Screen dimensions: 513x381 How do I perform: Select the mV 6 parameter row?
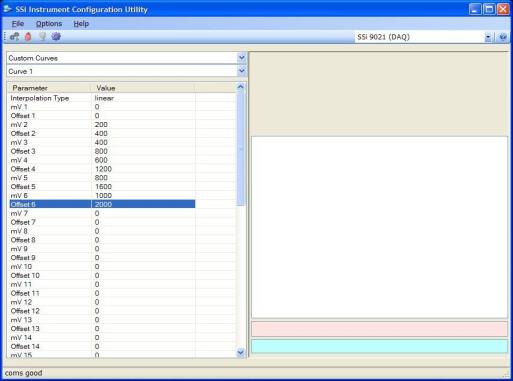(102, 196)
